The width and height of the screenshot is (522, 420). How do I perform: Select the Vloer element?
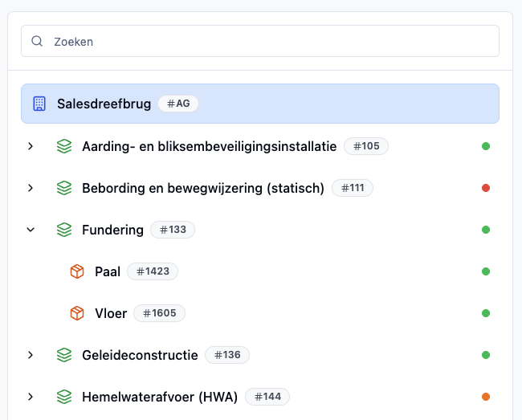[111, 313]
